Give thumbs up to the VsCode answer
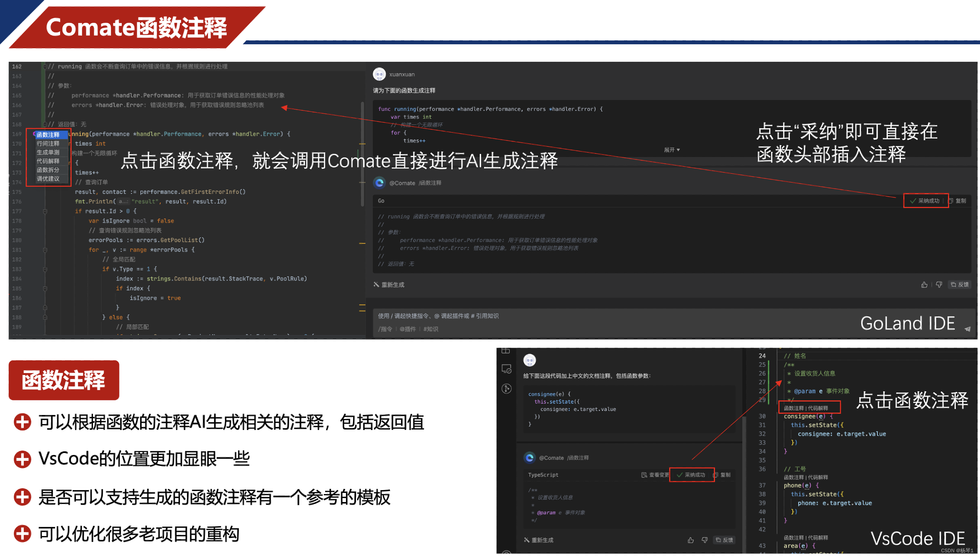Screen dimensions: 980x557 click(691, 540)
